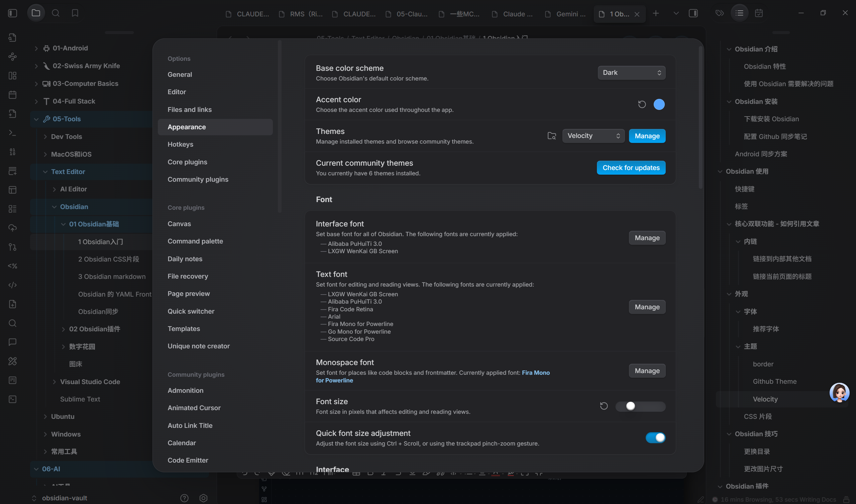Restore default accent color icon
Image resolution: width=856 pixels, height=504 pixels.
pos(641,104)
